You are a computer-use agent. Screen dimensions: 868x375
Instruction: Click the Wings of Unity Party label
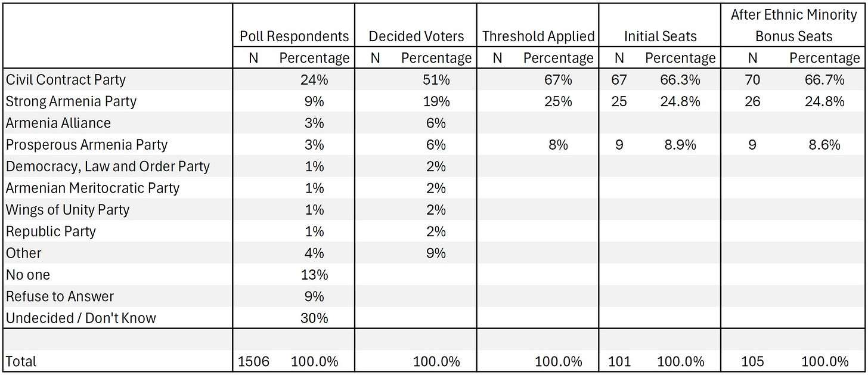67,210
